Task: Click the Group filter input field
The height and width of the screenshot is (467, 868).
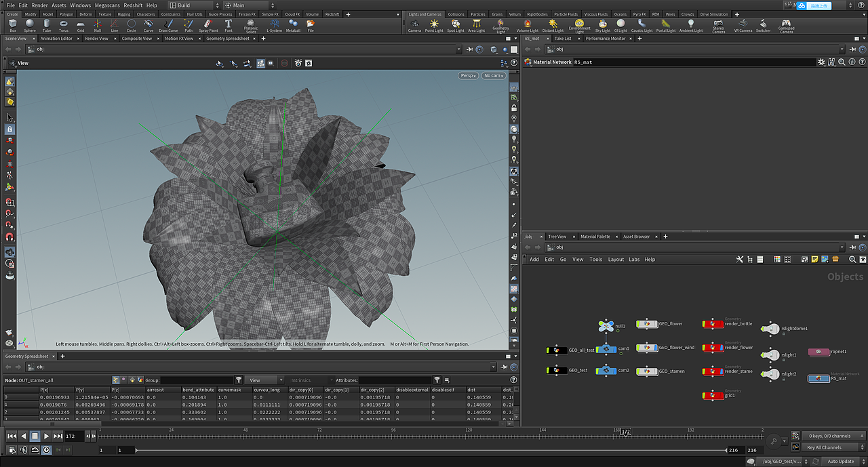Action: (x=197, y=380)
